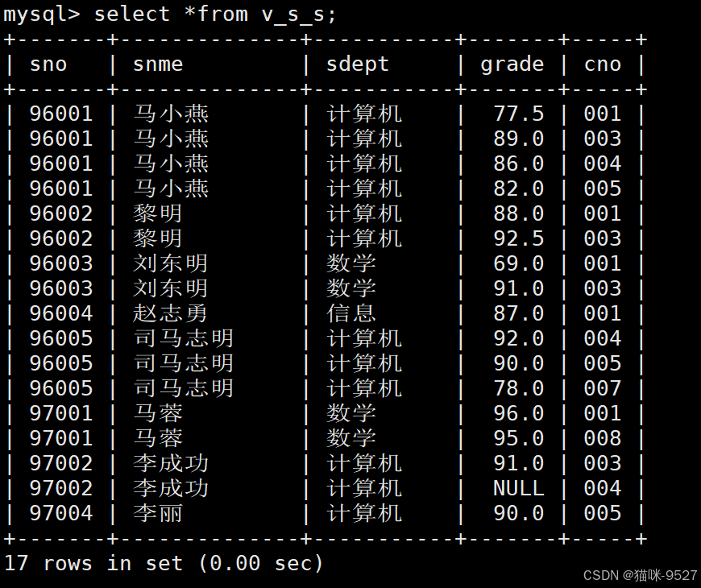Screen dimensions: 701x588
Task: Click 96001 in the row with grade 89.0
Action: [61, 139]
